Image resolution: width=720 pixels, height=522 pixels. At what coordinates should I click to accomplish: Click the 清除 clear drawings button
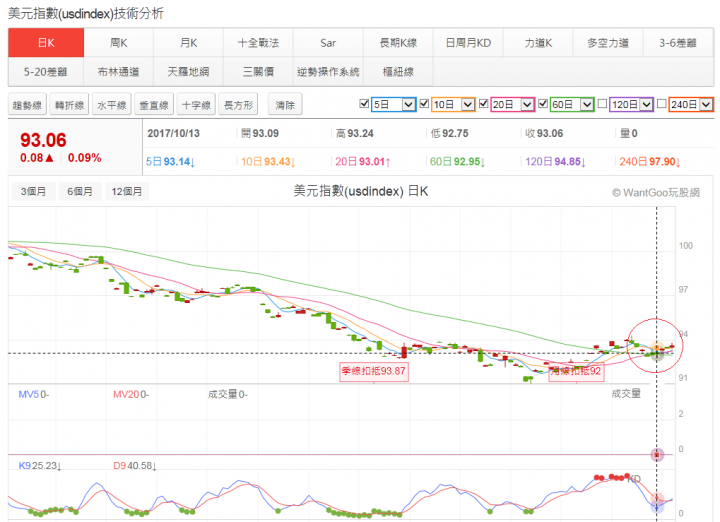click(x=285, y=105)
